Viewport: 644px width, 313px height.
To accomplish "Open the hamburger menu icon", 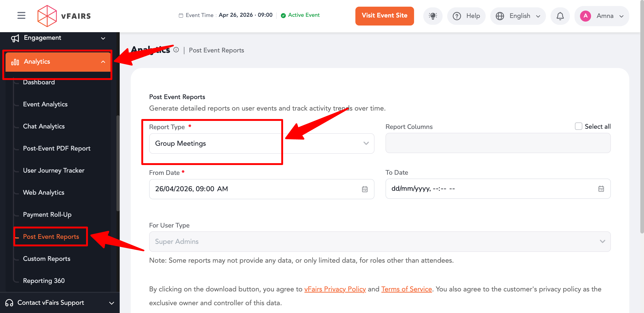I will tap(21, 15).
